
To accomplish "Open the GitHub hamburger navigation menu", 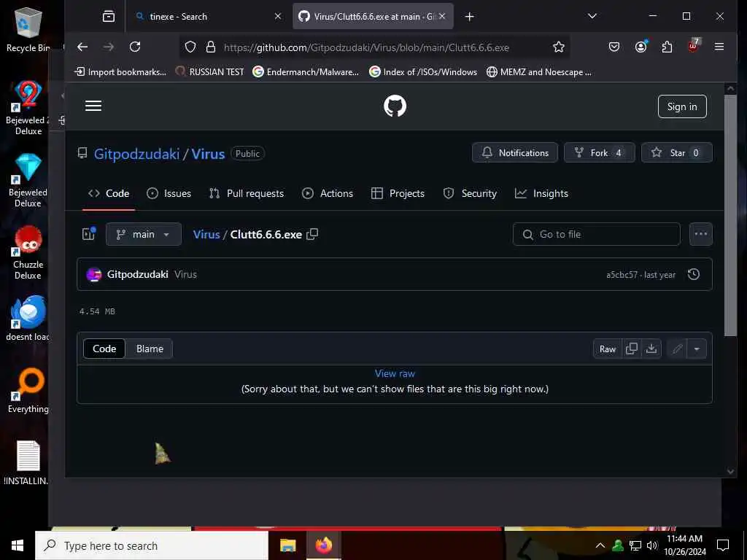I will point(93,106).
